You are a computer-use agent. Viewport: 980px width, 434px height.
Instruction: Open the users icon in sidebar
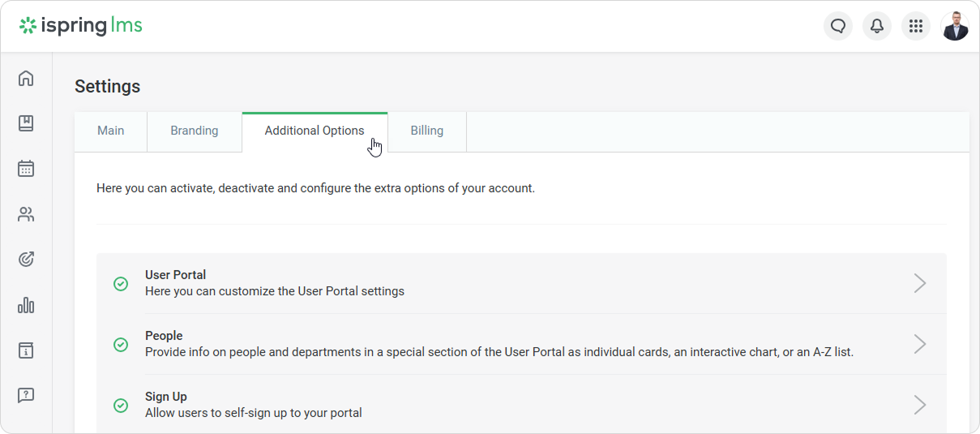point(26,214)
